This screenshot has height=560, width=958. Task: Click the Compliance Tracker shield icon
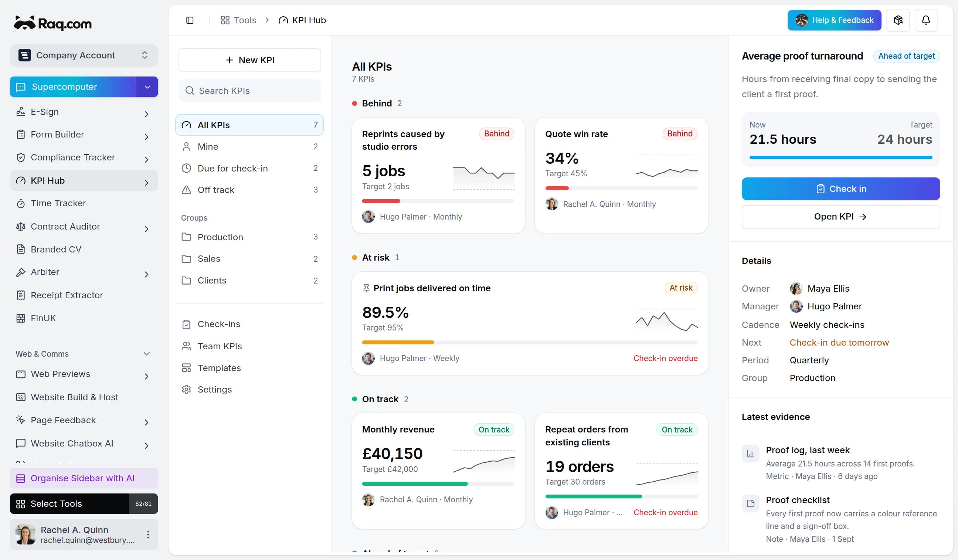pos(21,157)
